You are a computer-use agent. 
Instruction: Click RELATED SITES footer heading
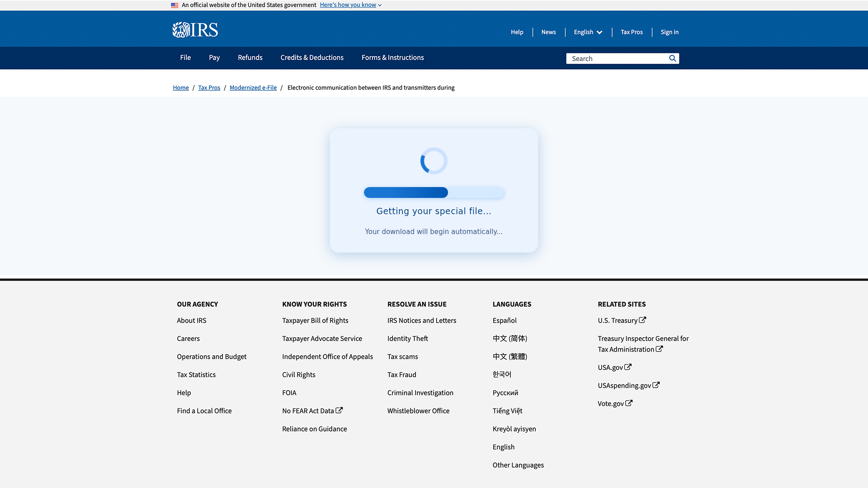pyautogui.click(x=622, y=304)
